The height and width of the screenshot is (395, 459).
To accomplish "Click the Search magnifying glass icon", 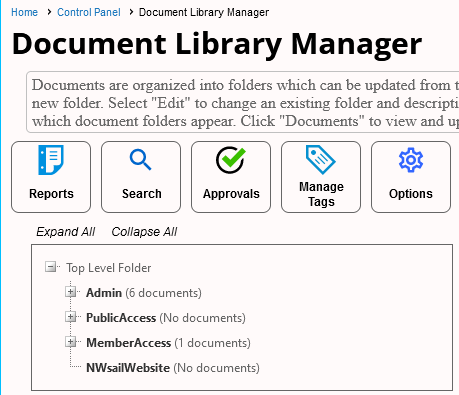I will pyautogui.click(x=140, y=160).
